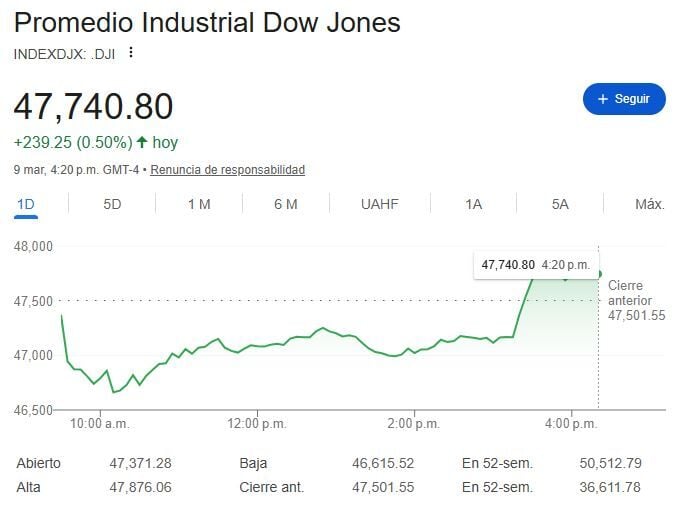Viewport: 678px width, 517px height.
Task: Click the Cierre anterior label on the chart
Action: pos(630,292)
